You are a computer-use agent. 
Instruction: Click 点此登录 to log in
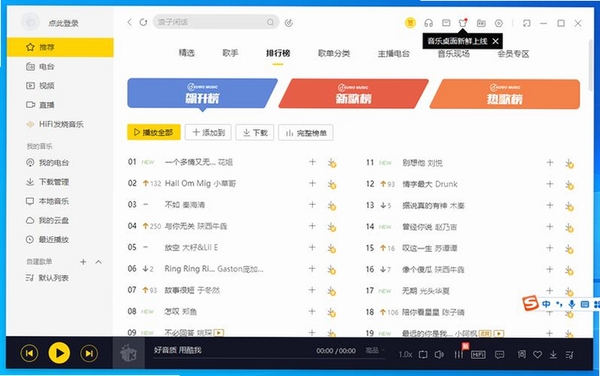tap(64, 23)
